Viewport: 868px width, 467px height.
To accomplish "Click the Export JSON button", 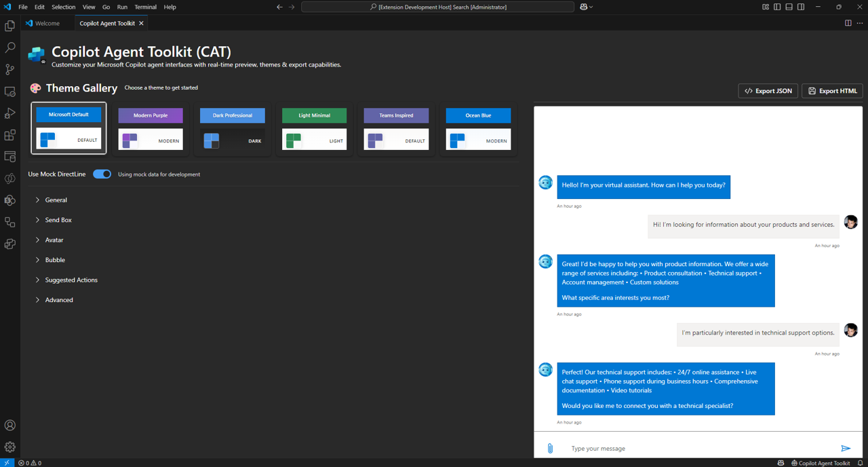I will coord(768,91).
